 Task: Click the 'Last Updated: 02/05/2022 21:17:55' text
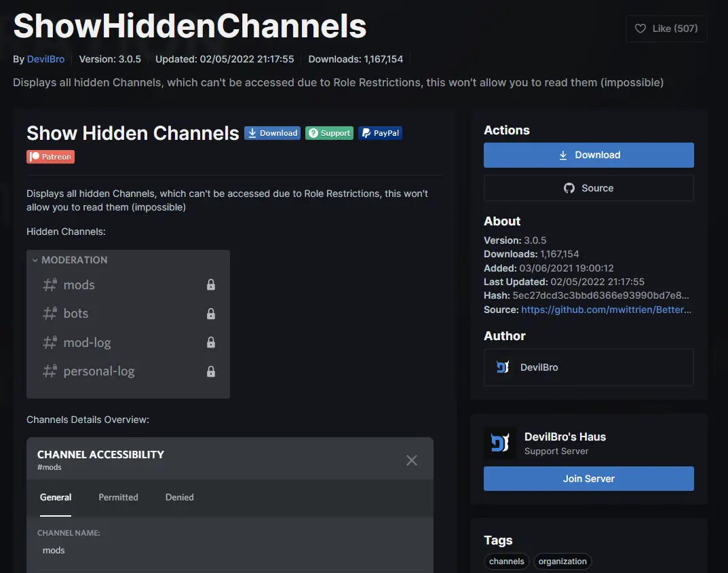click(564, 282)
